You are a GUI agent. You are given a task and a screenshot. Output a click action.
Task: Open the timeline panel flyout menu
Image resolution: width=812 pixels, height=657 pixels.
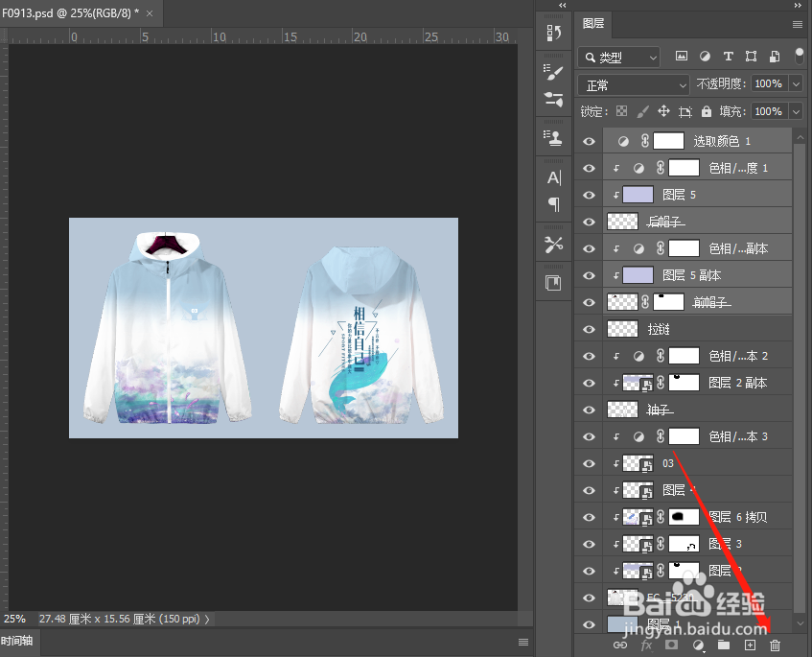[523, 642]
